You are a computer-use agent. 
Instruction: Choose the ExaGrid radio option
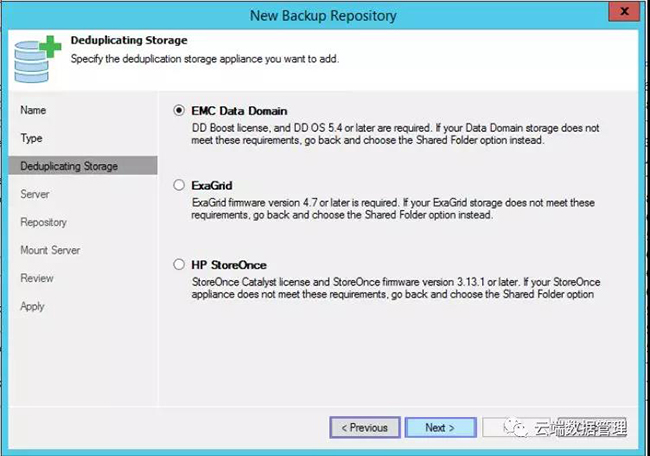click(x=179, y=185)
